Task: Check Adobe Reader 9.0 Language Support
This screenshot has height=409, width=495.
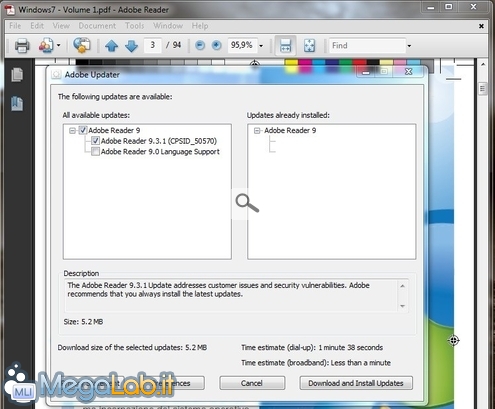Action: click(95, 151)
